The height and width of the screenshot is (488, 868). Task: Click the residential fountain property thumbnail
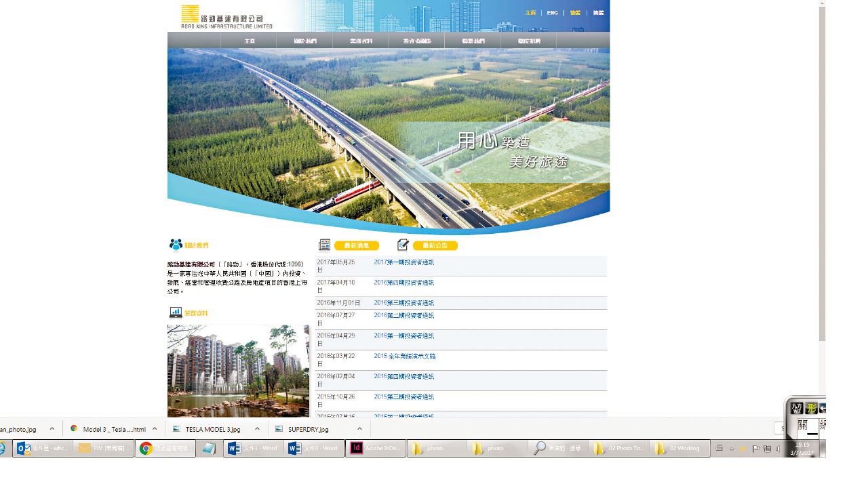[238, 371]
